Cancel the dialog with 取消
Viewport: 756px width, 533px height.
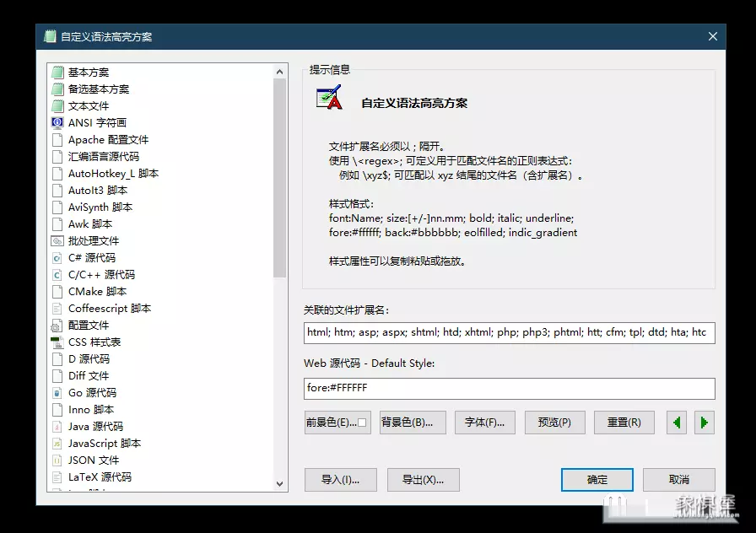(679, 480)
